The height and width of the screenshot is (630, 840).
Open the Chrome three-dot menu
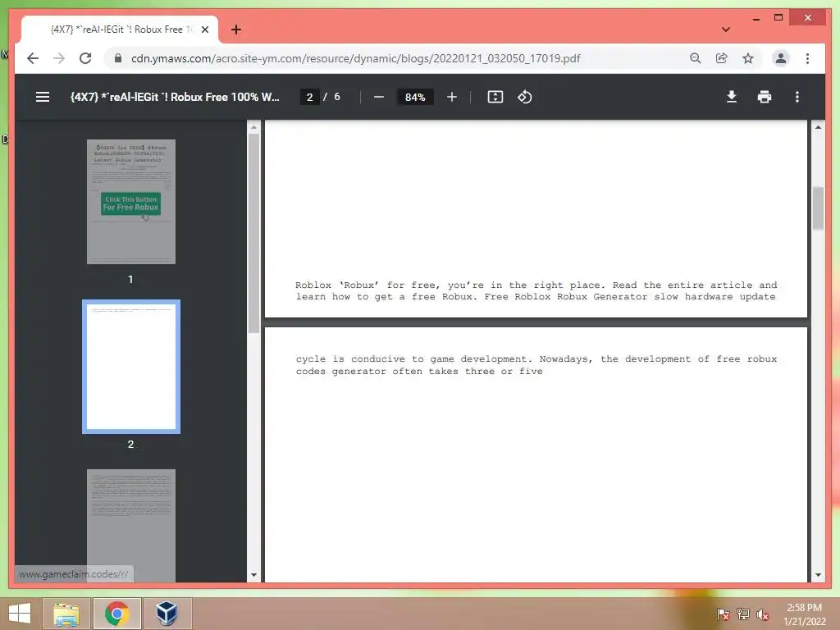point(807,58)
